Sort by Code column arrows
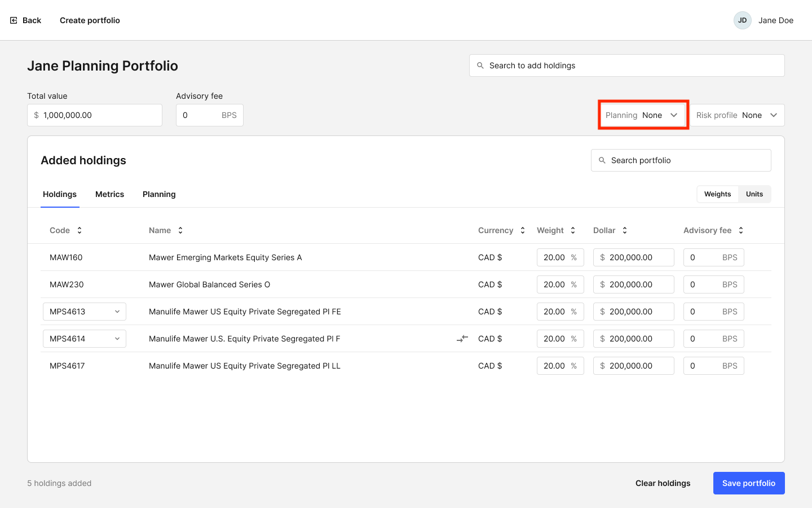812x508 pixels. (x=80, y=230)
